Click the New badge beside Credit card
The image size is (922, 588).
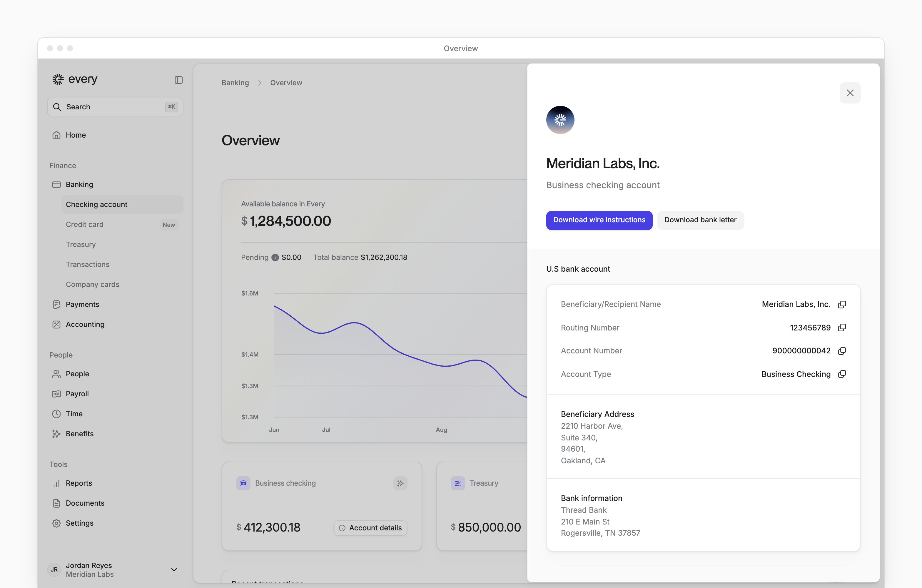(168, 225)
